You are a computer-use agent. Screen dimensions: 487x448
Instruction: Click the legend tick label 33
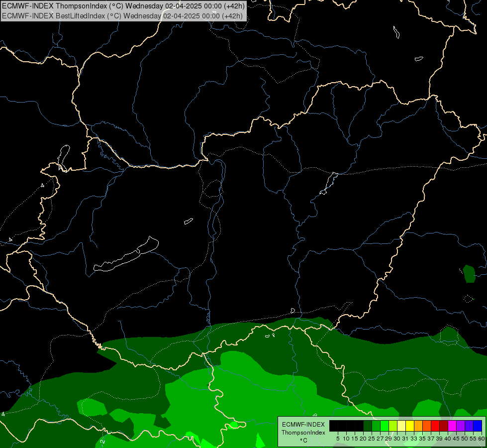click(x=414, y=439)
